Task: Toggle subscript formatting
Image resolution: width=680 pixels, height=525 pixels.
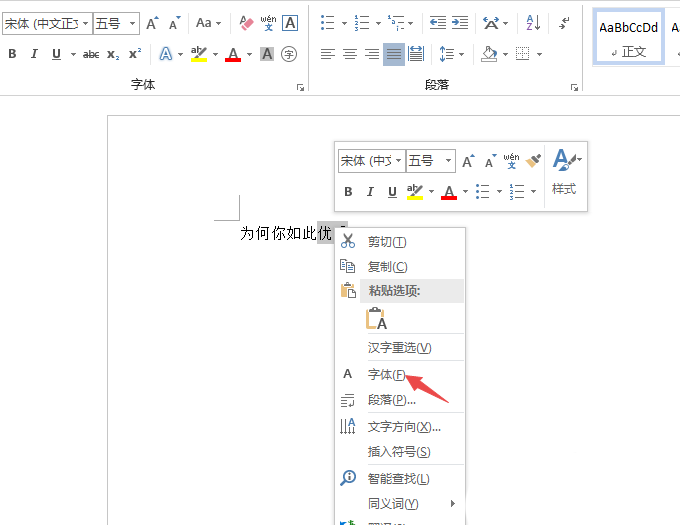Action: [x=113, y=54]
